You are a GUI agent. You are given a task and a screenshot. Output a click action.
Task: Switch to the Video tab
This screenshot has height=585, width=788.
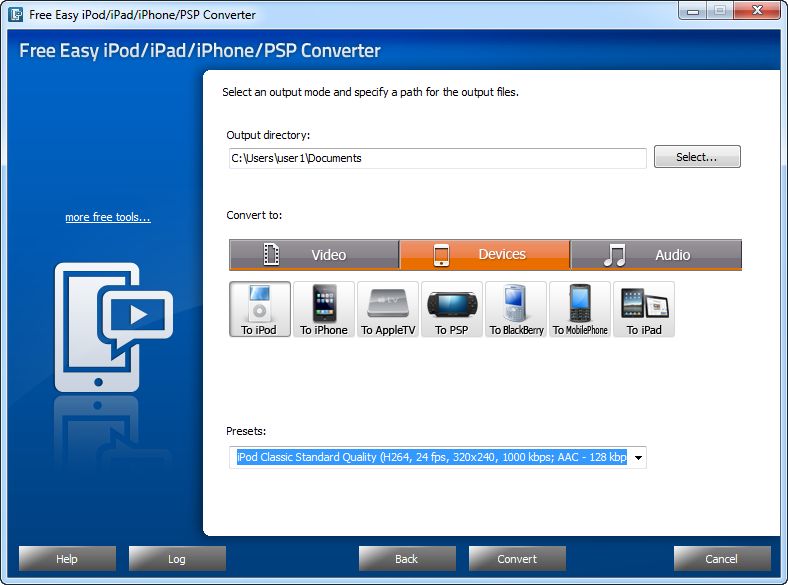tap(314, 255)
